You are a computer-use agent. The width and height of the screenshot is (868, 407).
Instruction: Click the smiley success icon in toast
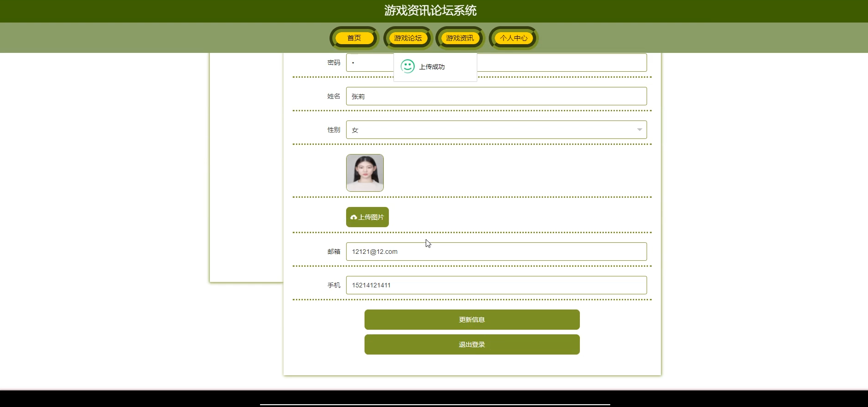408,66
